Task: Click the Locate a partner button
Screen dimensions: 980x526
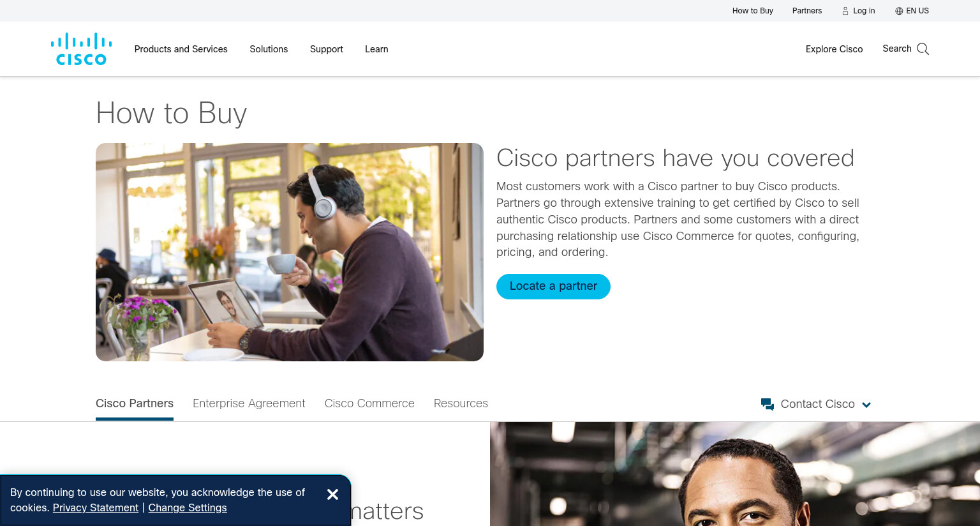Action: (553, 287)
